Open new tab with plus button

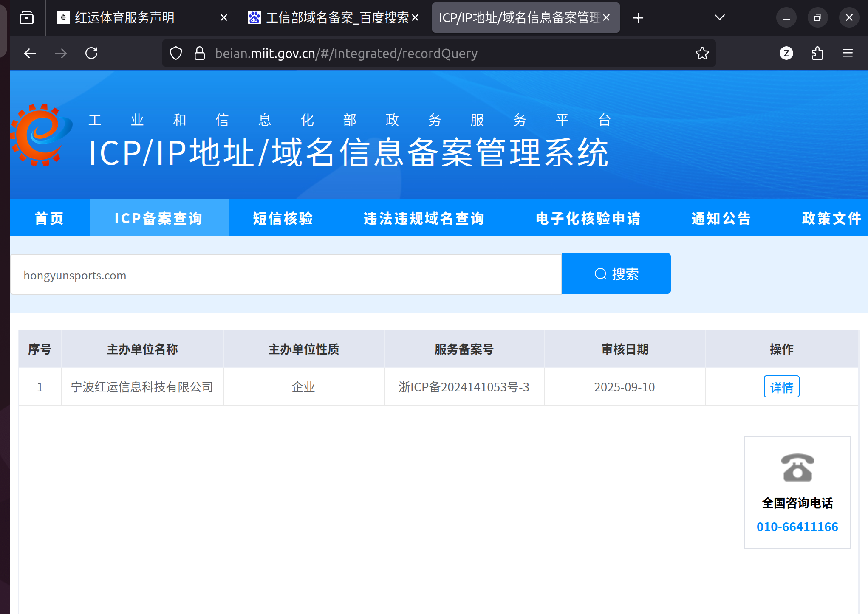(x=638, y=18)
